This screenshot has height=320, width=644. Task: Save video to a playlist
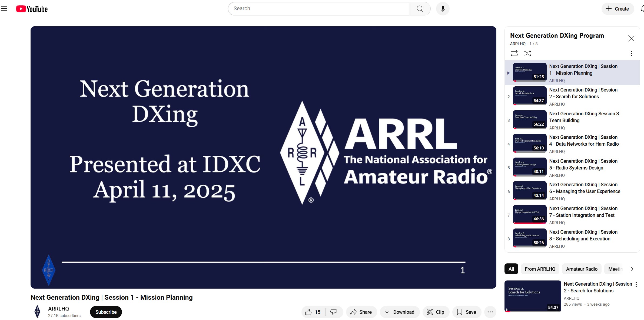(x=466, y=312)
